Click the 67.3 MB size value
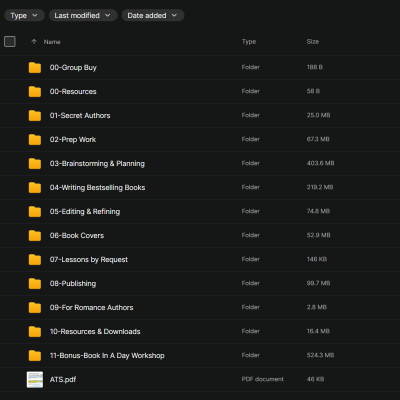This screenshot has width=400, height=400. [x=318, y=139]
